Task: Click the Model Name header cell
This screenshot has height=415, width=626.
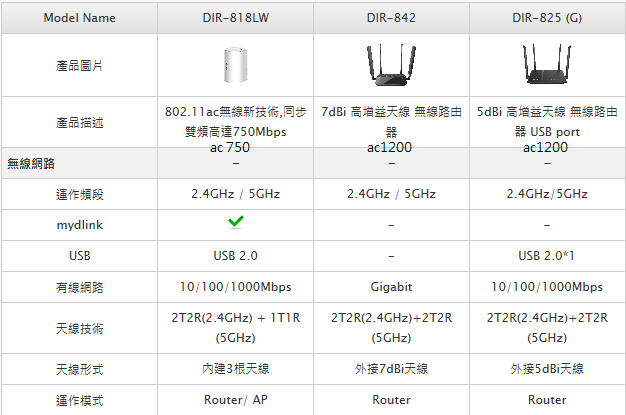Action: coord(80,18)
